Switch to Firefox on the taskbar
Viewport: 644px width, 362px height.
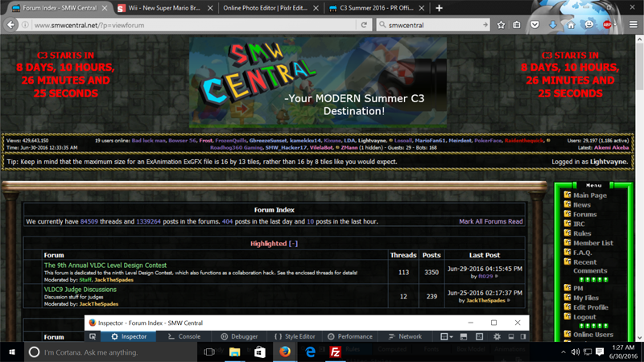[x=285, y=352]
